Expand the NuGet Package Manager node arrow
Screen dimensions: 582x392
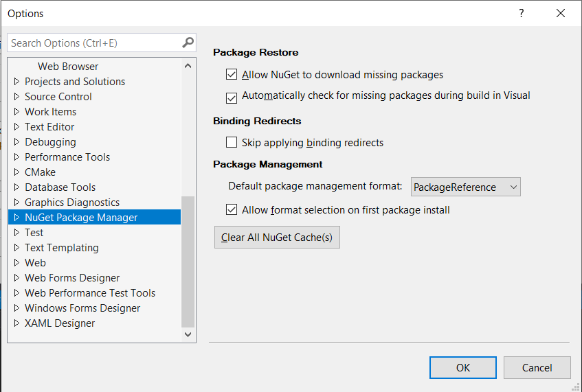[16, 218]
